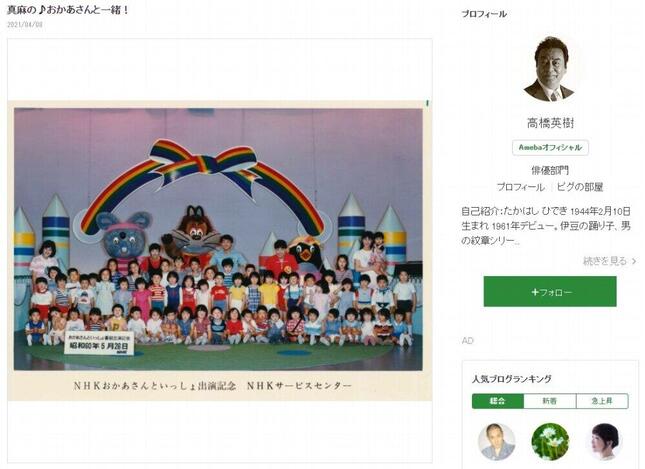Open the 俳優部門 category link
645x469 pixels.
pos(550,170)
